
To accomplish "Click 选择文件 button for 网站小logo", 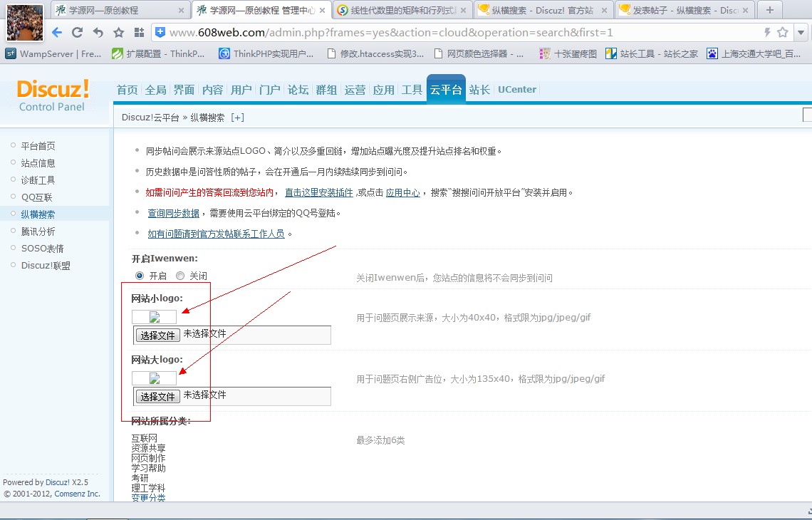I will tap(157, 335).
